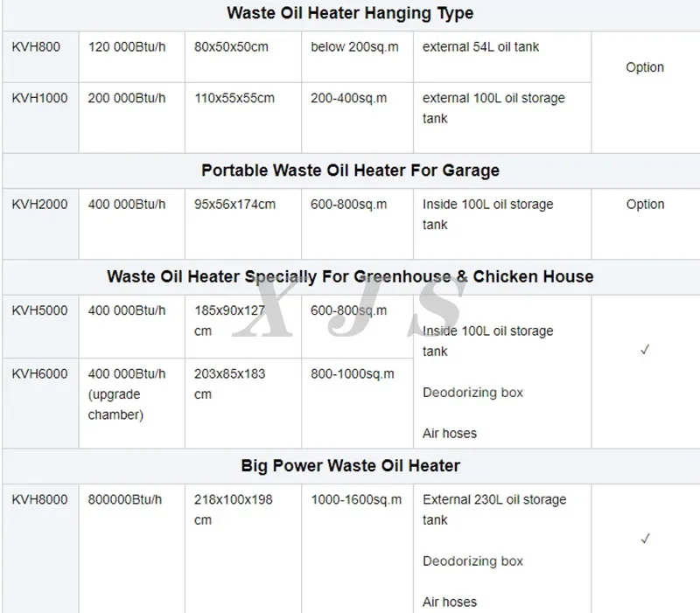The image size is (700, 613).
Task: Click the Option cell for hanging type heaters
Action: (646, 92)
